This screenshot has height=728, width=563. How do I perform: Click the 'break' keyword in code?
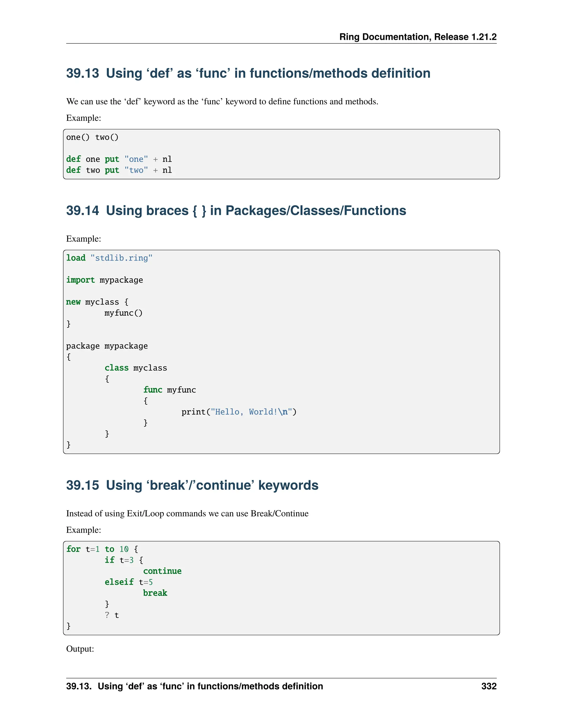tap(155, 593)
